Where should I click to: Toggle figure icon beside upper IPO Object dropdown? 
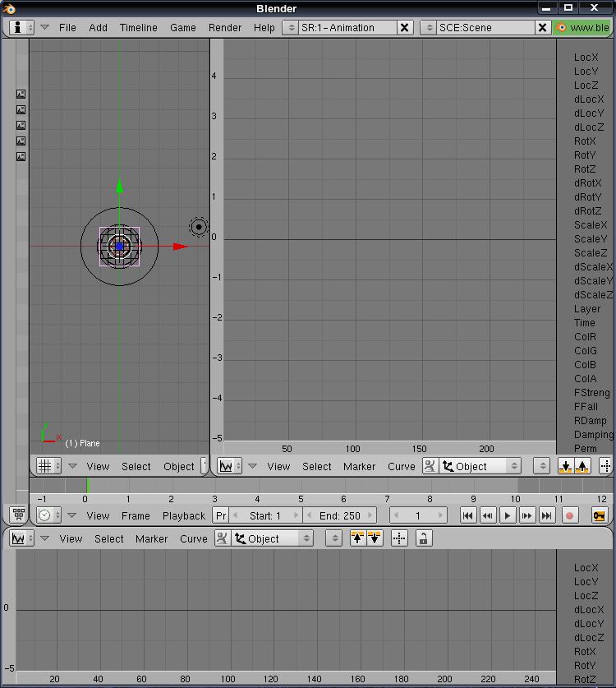pyautogui.click(x=430, y=466)
